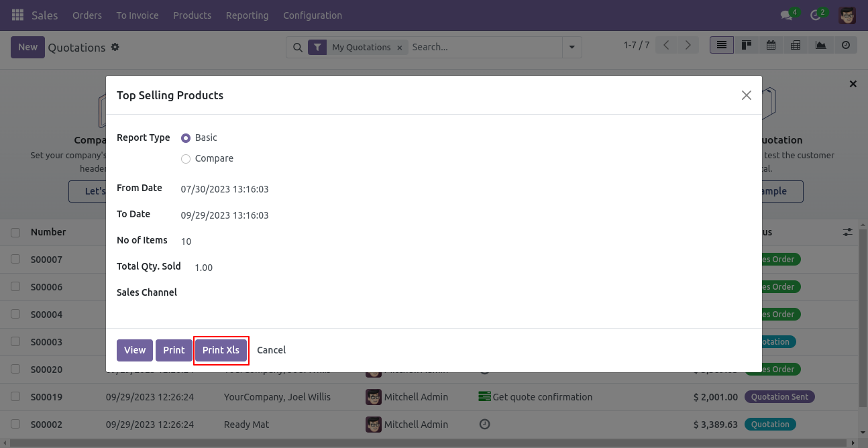Open the Configuration menu
The image size is (868, 448).
313,15
